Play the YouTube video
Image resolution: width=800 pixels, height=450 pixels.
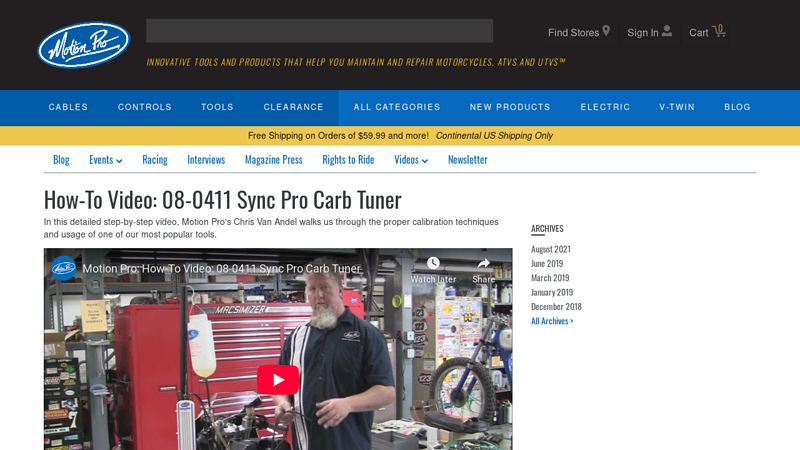(x=278, y=380)
